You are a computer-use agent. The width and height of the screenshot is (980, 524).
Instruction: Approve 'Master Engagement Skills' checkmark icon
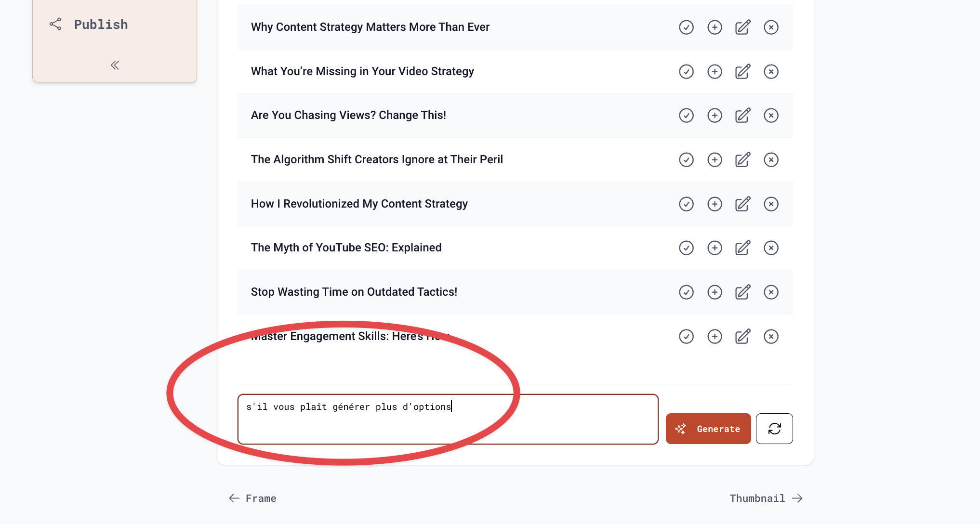point(686,337)
